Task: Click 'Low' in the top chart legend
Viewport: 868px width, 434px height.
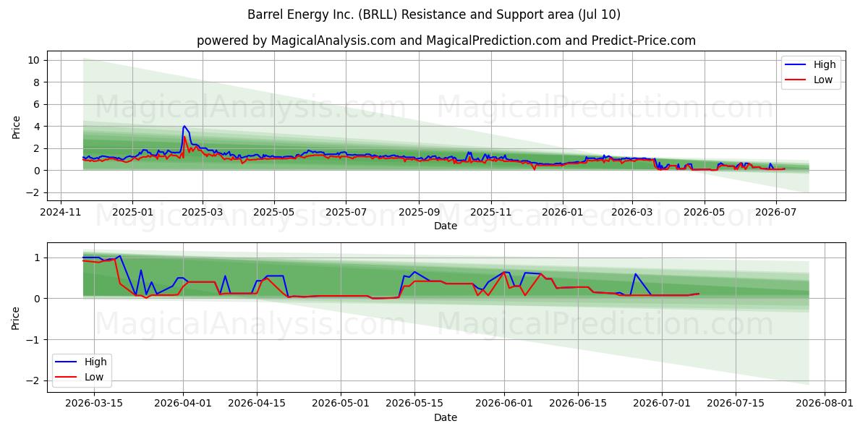Action: click(823, 80)
